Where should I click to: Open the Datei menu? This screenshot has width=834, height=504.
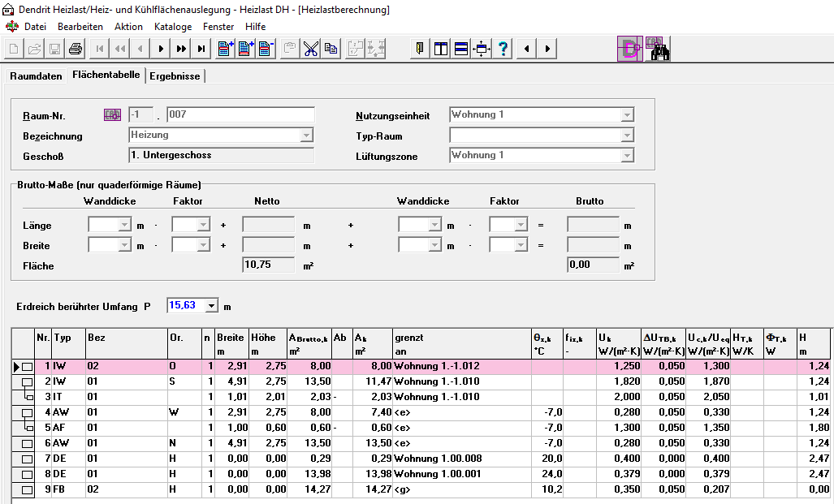35,27
